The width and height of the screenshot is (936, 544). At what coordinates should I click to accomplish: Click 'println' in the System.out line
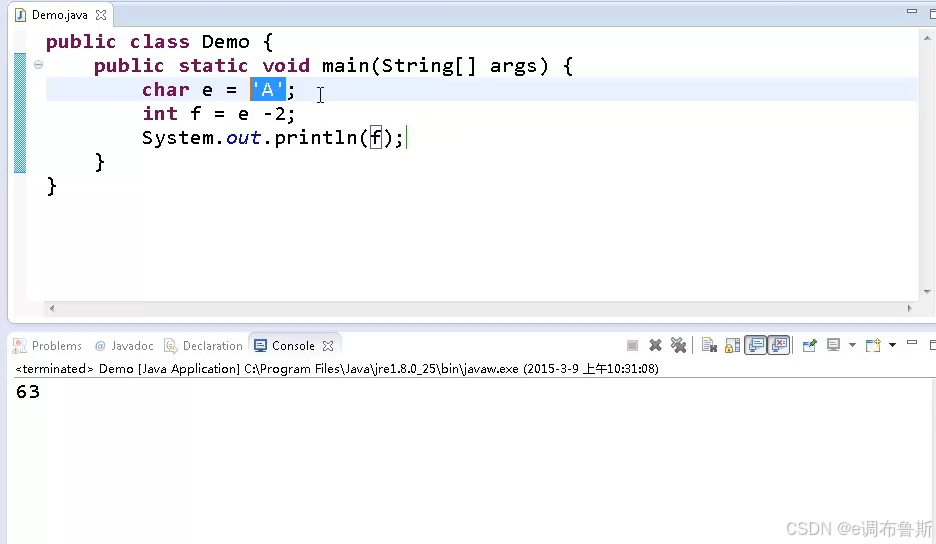point(316,138)
